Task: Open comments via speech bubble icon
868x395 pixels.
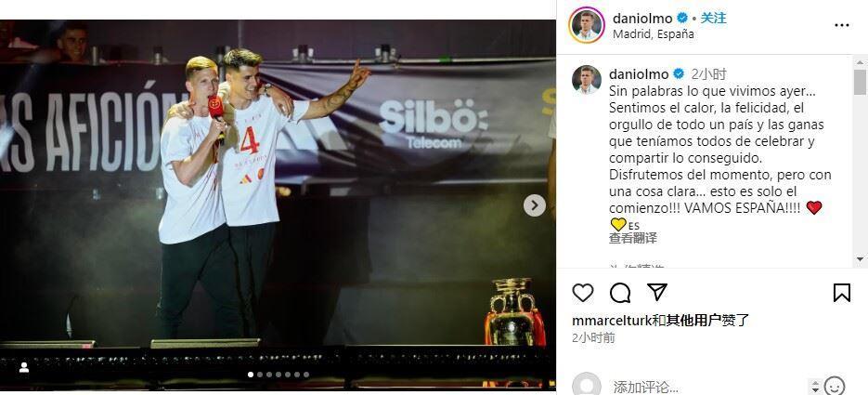Action: [620, 293]
